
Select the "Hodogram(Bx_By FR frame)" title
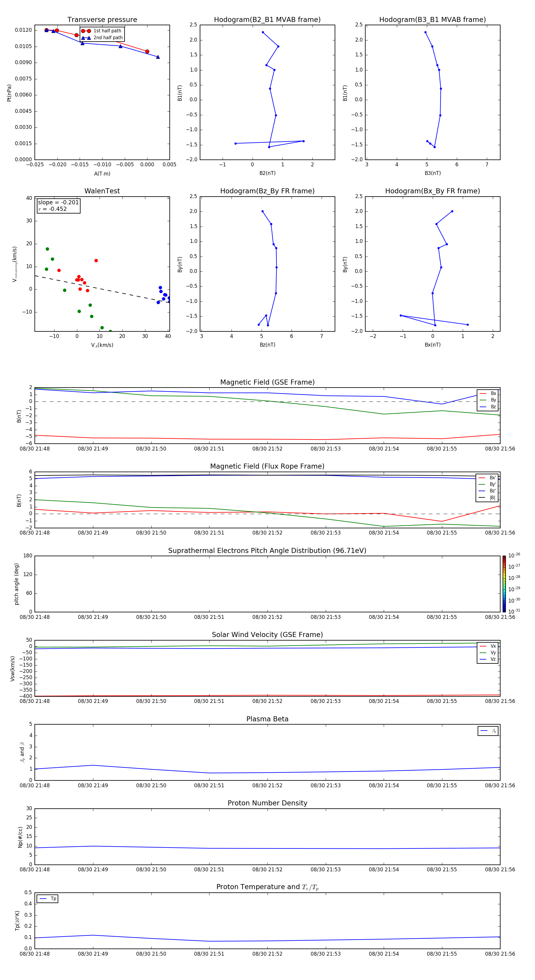click(432, 191)
